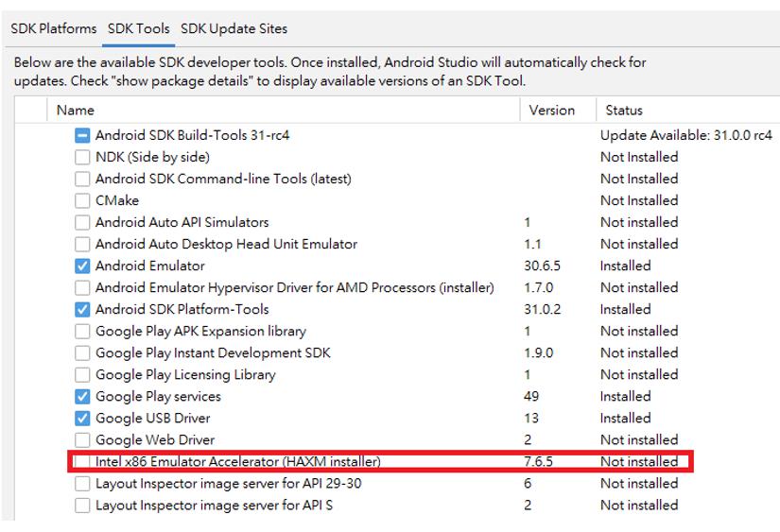Check Android SDK Command-line Tools (latest)

(x=83, y=180)
